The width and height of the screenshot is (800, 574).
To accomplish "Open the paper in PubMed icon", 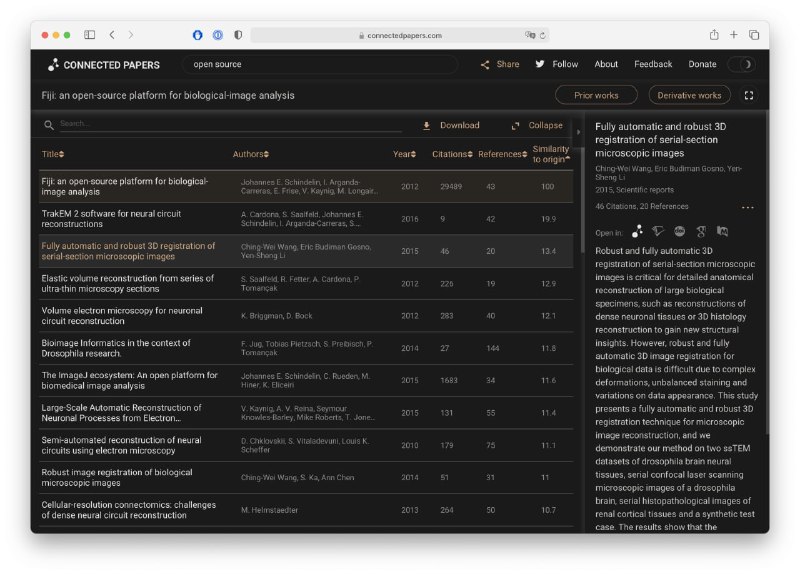I will [722, 232].
